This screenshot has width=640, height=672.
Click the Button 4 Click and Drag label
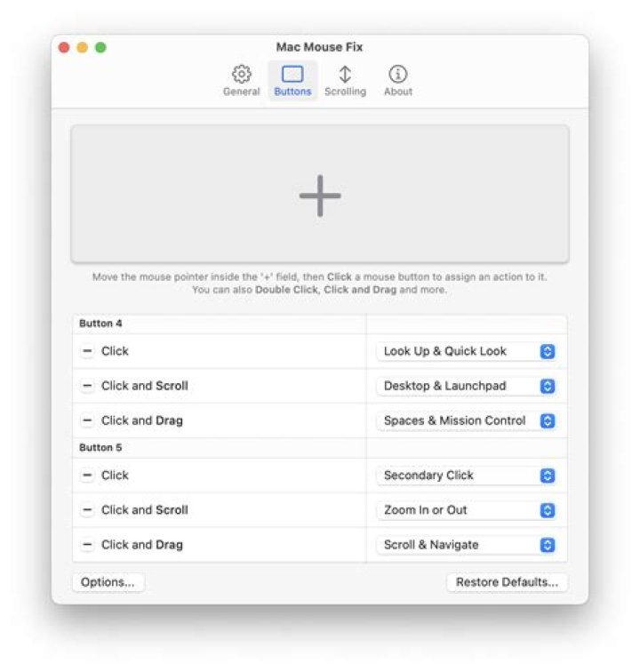pyautogui.click(x=142, y=420)
